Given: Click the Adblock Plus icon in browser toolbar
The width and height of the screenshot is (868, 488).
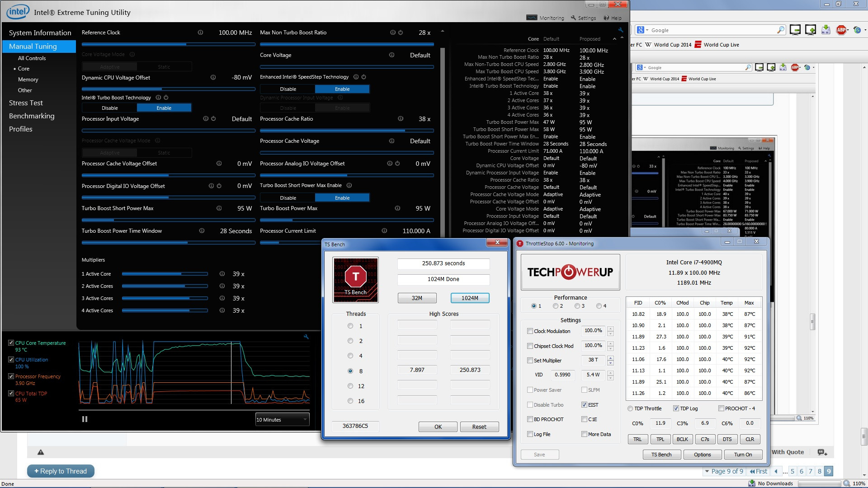Looking at the screenshot, I should pos(841,30).
